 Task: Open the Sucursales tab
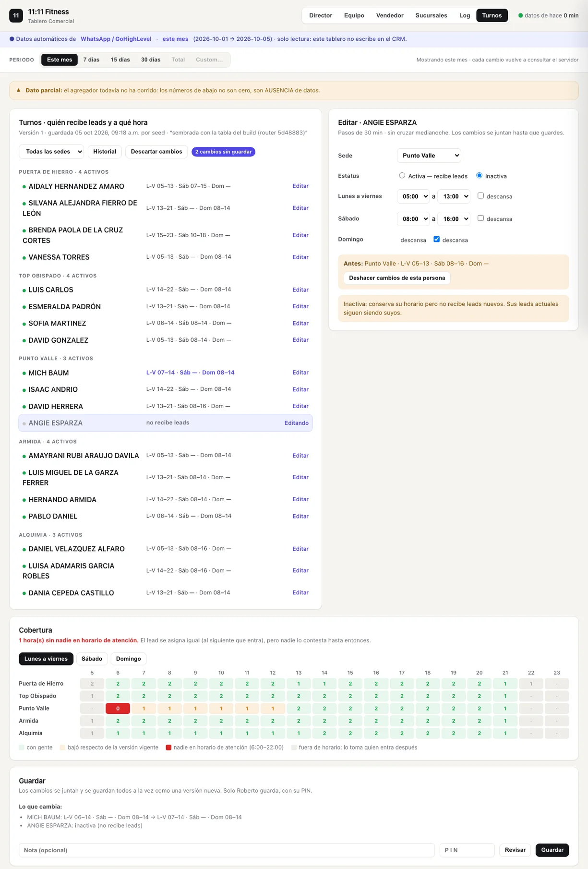pyautogui.click(x=431, y=15)
